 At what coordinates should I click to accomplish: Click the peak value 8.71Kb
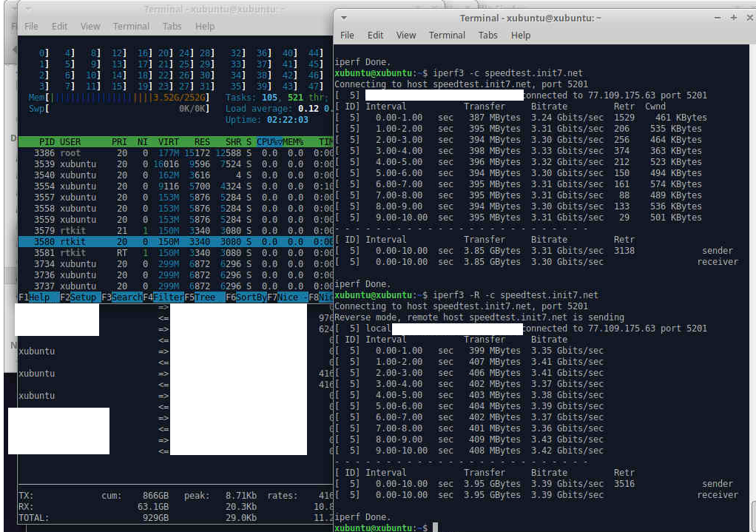click(241, 496)
